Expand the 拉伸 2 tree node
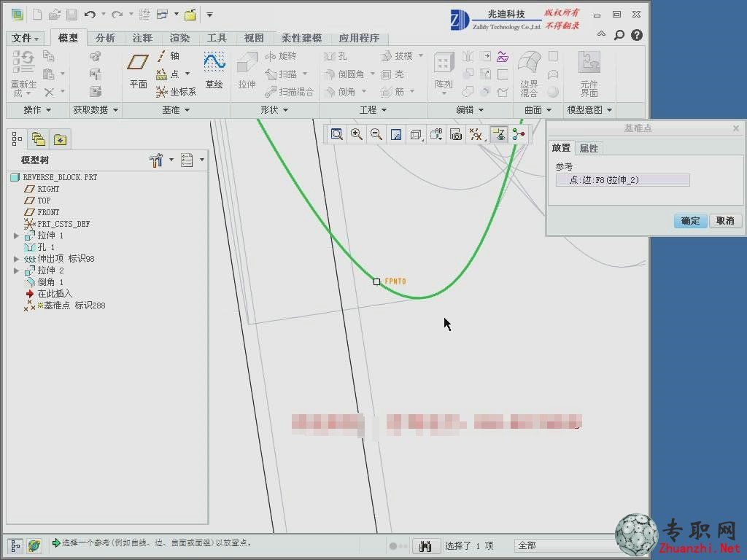747x560 pixels. (16, 271)
